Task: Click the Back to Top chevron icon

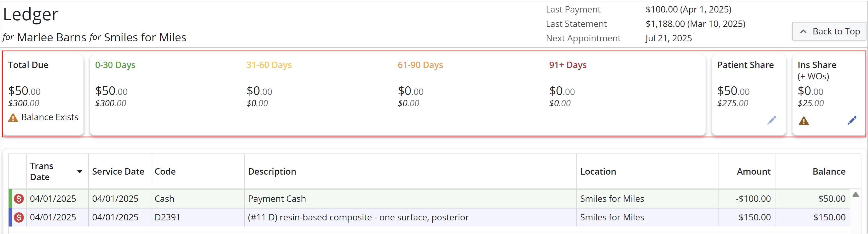Action: coord(803,31)
